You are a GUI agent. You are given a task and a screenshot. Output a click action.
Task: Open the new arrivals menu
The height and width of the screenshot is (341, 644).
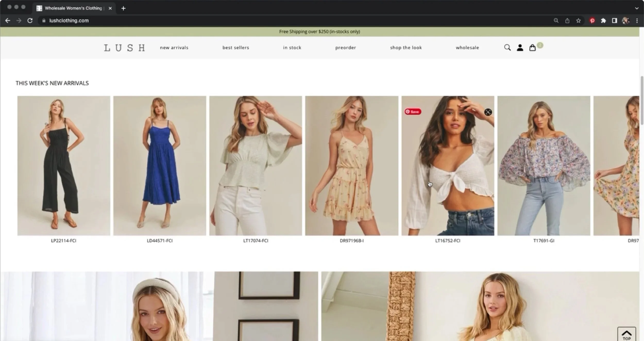(x=174, y=48)
